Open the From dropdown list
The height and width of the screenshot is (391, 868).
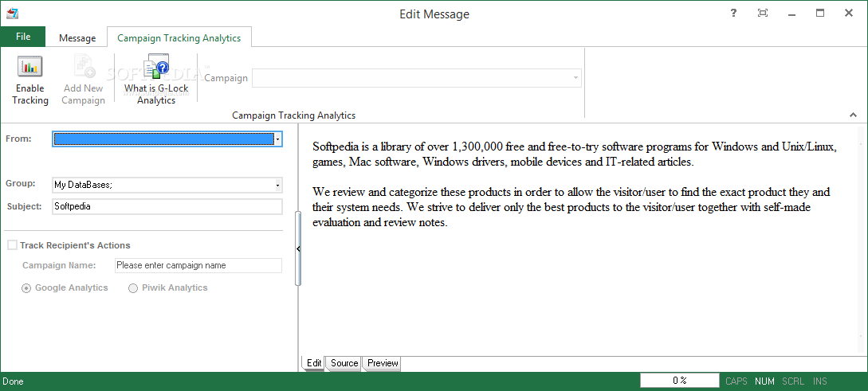[278, 139]
